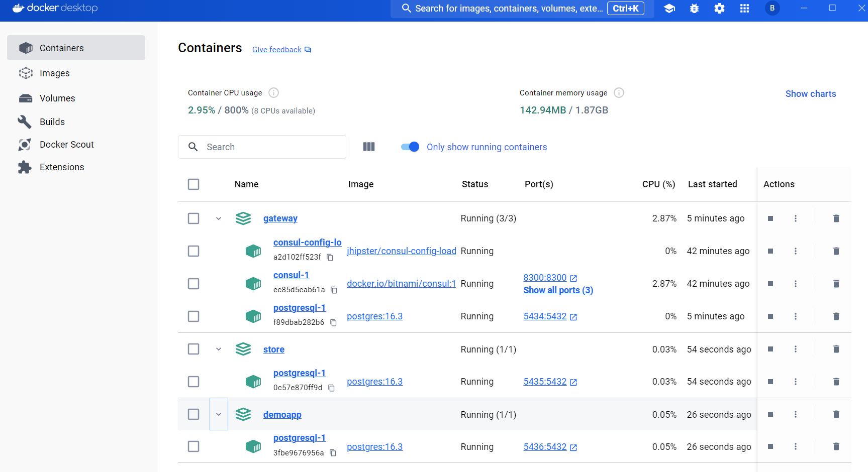
Task: Delete the consul-1 container
Action: pos(836,284)
